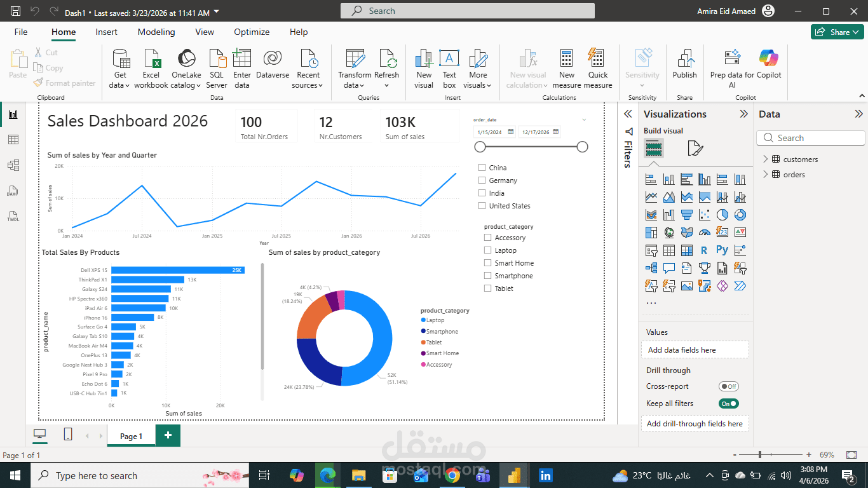Click Add drill-through fields here well
This screenshot has height=488, width=868.
click(x=695, y=424)
